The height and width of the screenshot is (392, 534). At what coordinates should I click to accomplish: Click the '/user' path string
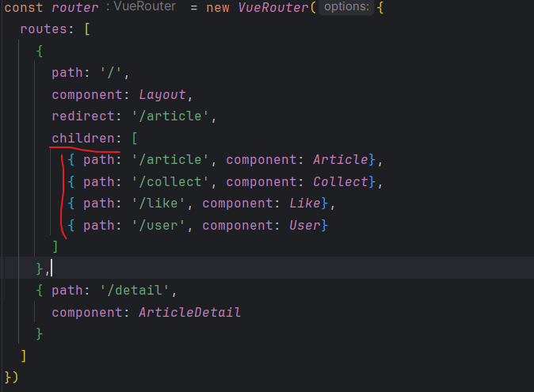click(x=158, y=225)
